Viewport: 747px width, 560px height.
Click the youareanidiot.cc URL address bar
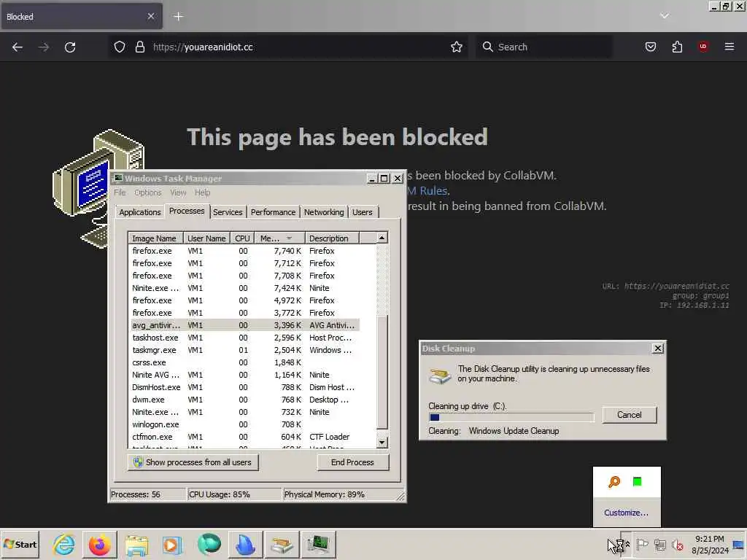(x=289, y=47)
